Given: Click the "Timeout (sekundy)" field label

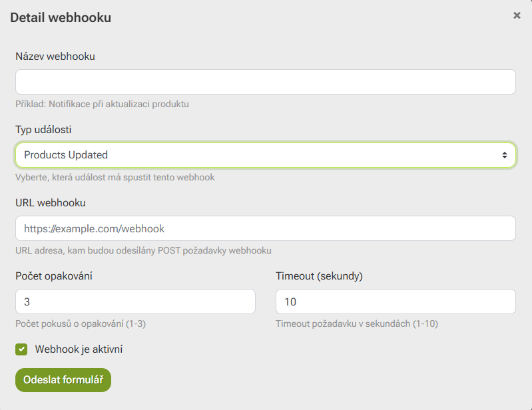Looking at the screenshot, I should pos(319,276).
